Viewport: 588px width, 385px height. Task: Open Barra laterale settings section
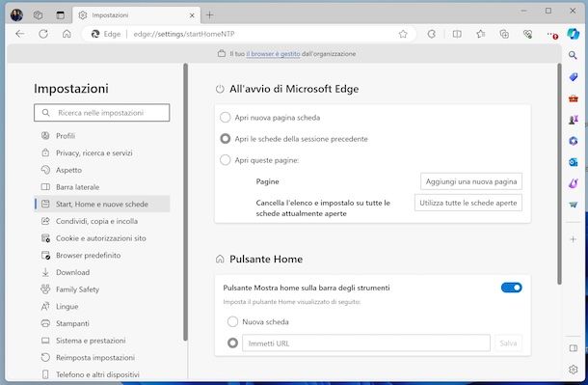tap(102, 187)
